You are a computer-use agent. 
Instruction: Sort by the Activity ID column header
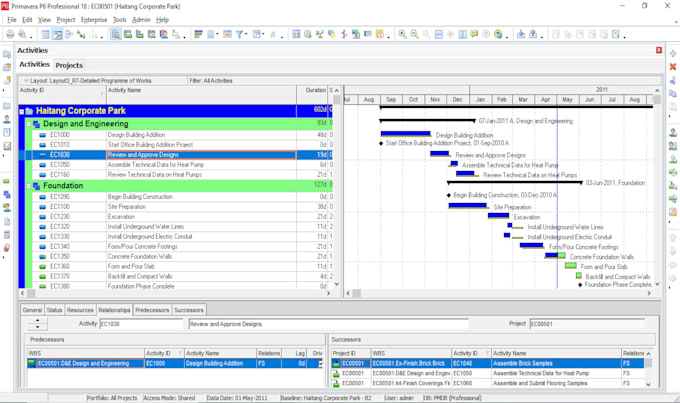(x=62, y=94)
